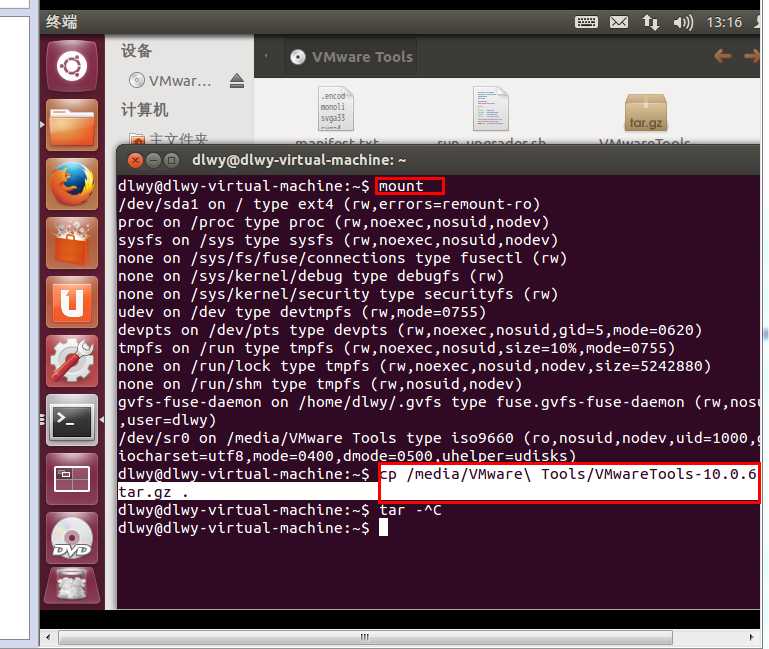
Task: Open the Ubuntu Dash home launcher
Action: pos(72,66)
